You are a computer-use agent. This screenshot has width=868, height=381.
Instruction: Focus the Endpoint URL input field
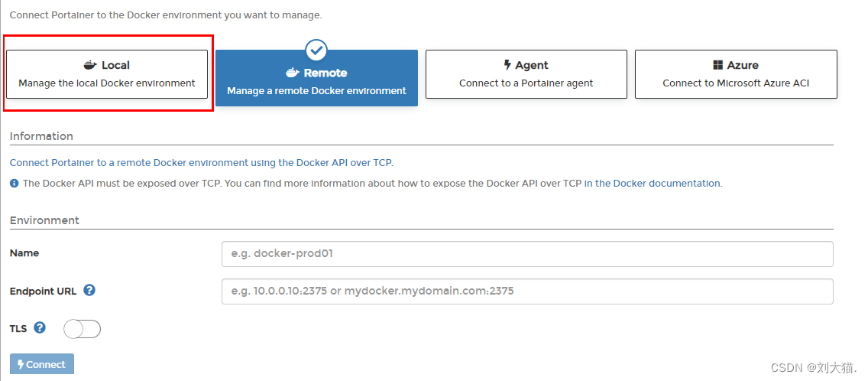(x=527, y=291)
